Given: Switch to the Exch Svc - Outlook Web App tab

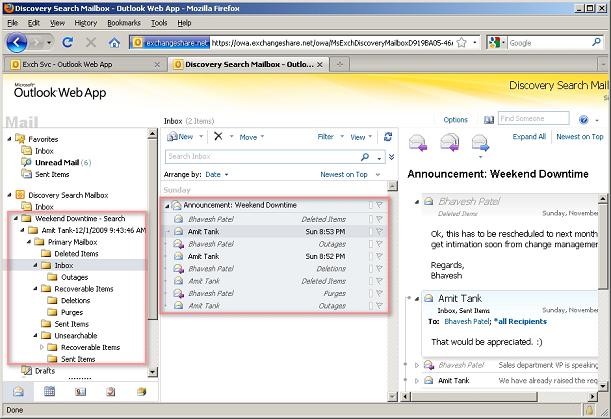Looking at the screenshot, I should click(x=85, y=65).
